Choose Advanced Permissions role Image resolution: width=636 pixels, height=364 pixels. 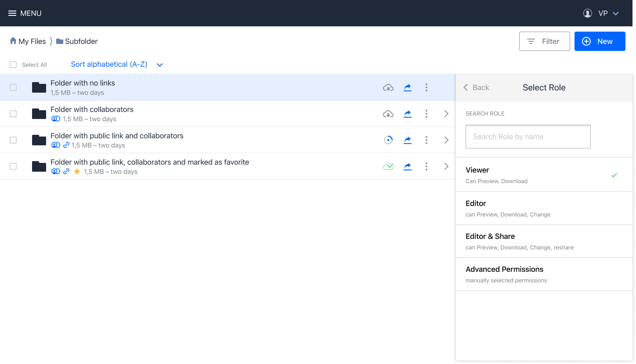[544, 274]
